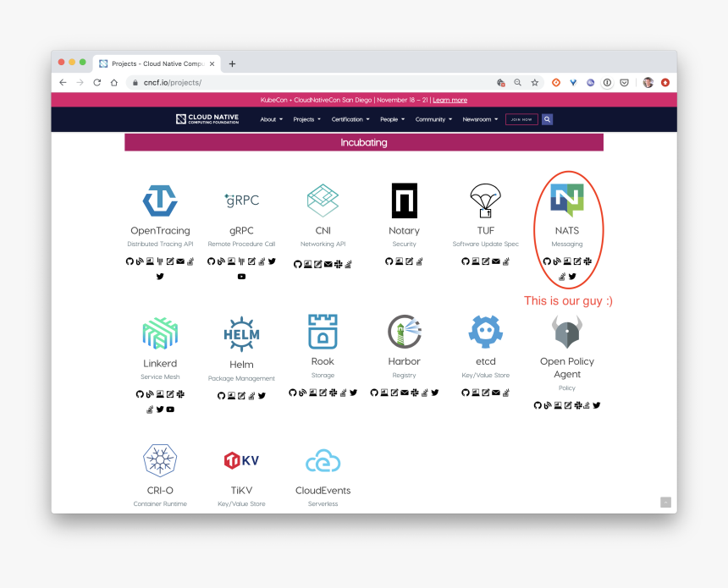Open the Open Policy Agent name link

pos(567,367)
